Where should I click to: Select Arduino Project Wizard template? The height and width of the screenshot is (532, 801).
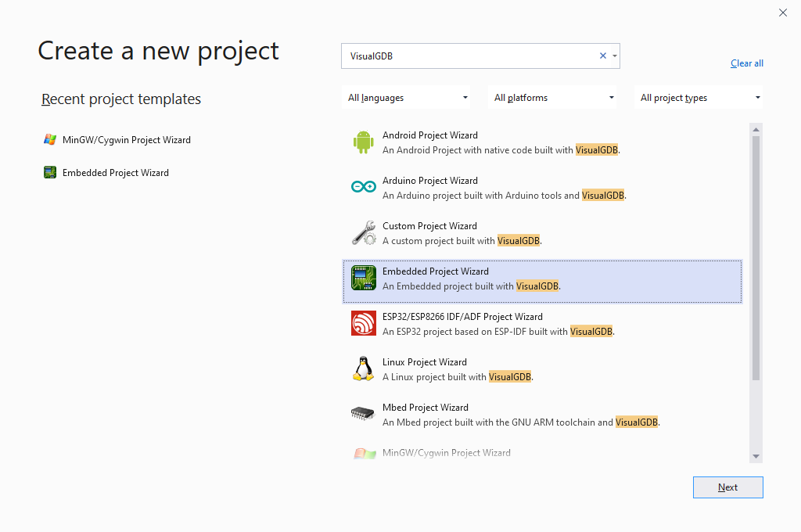point(542,188)
